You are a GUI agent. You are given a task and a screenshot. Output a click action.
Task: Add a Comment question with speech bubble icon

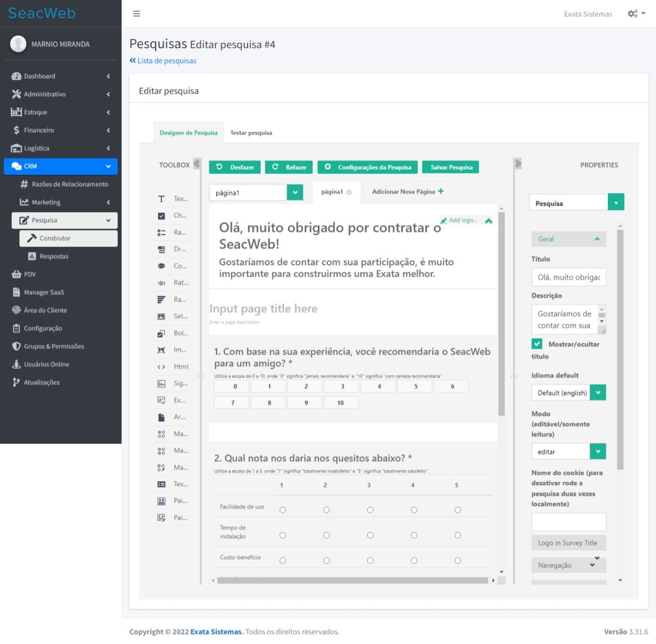[173, 266]
